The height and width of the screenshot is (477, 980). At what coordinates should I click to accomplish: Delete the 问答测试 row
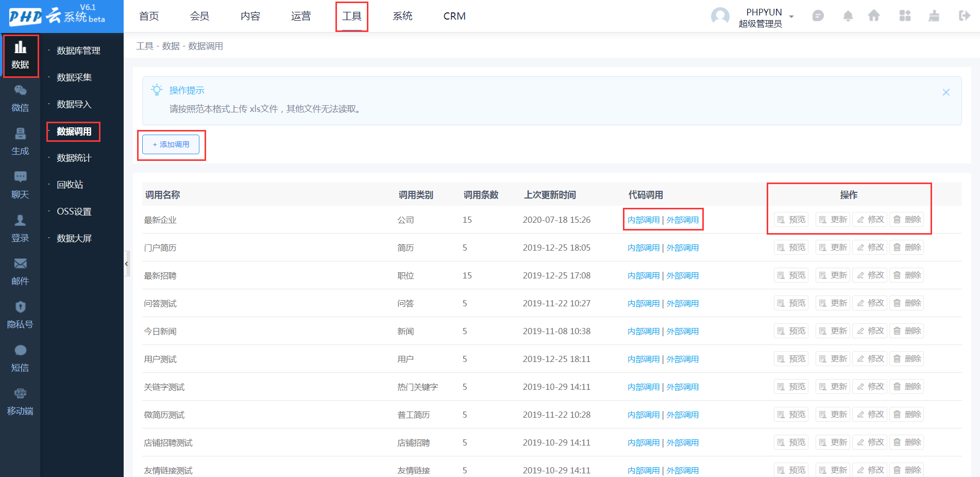(907, 303)
